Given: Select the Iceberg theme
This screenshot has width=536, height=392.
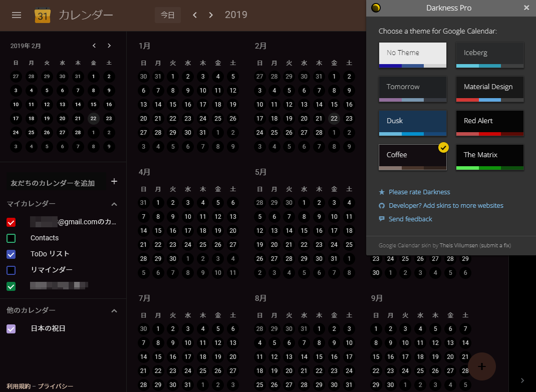Looking at the screenshot, I should (x=490, y=55).
